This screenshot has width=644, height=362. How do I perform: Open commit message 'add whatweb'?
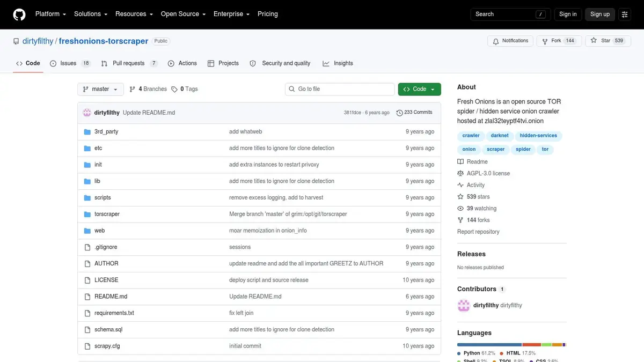pyautogui.click(x=245, y=131)
